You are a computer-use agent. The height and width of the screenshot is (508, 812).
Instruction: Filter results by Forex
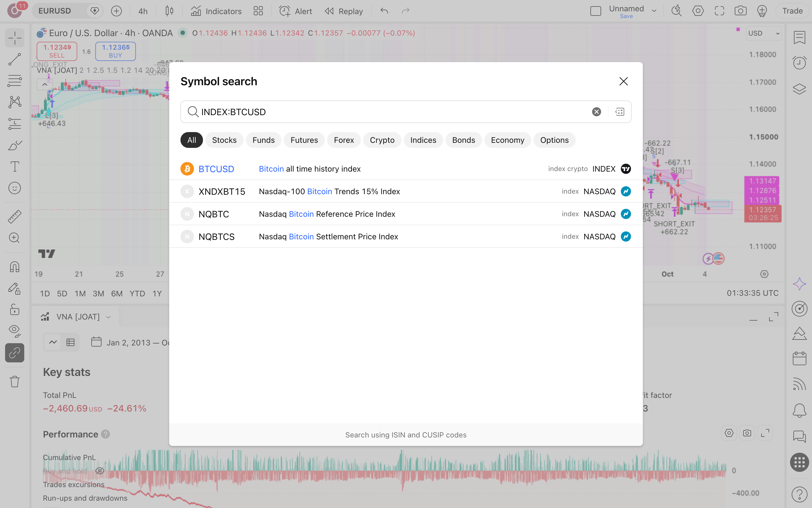(344, 140)
